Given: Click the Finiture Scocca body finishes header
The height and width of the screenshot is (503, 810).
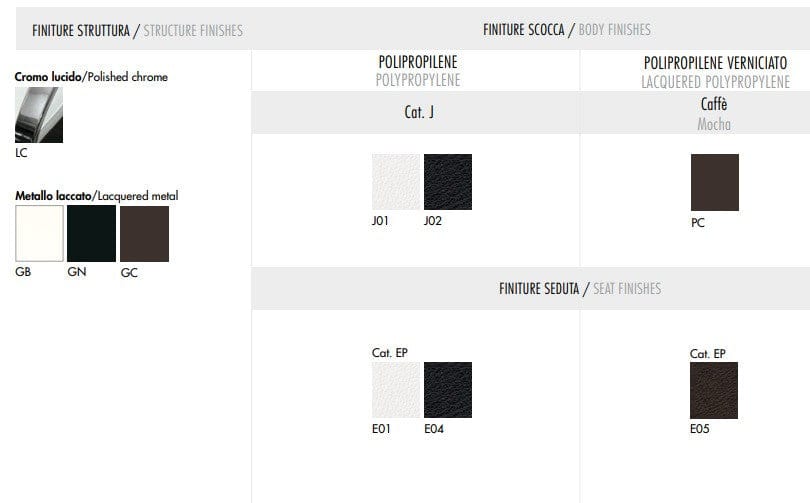Looking at the screenshot, I should [566, 30].
